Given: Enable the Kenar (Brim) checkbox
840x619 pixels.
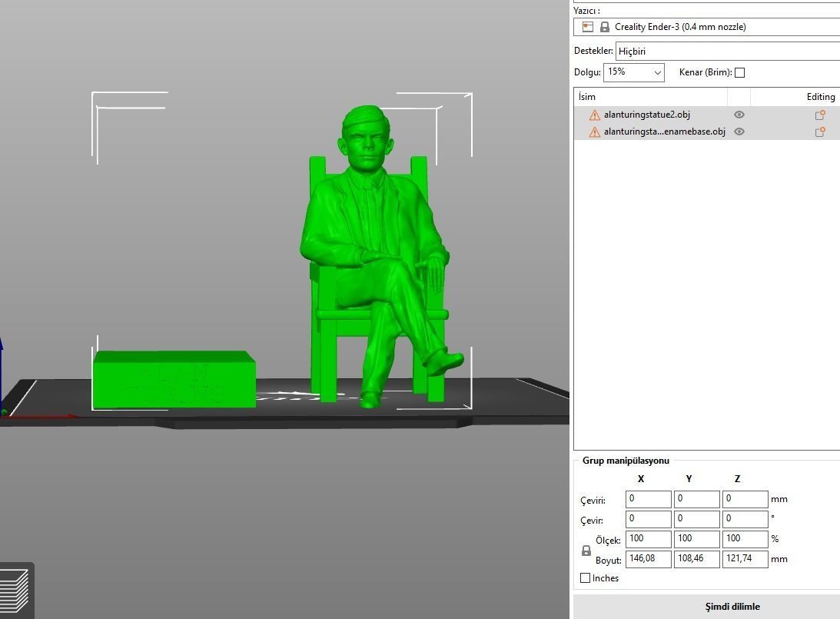Looking at the screenshot, I should 740,73.
